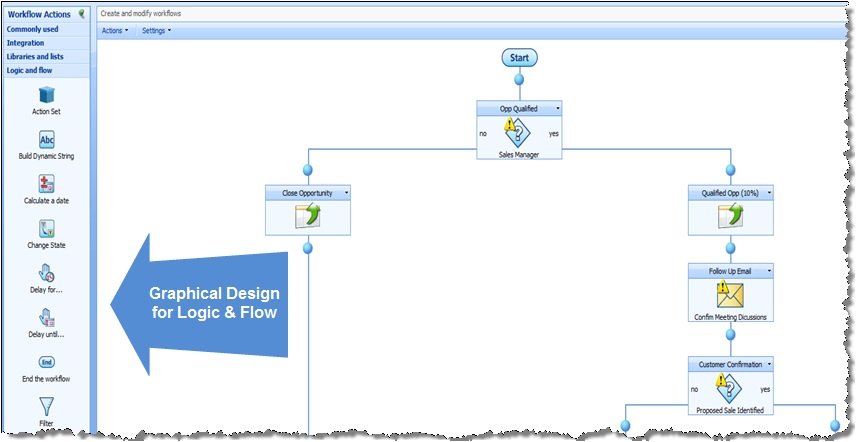Click the Create and modify workflows text
This screenshot has height=442, width=856.
(141, 14)
